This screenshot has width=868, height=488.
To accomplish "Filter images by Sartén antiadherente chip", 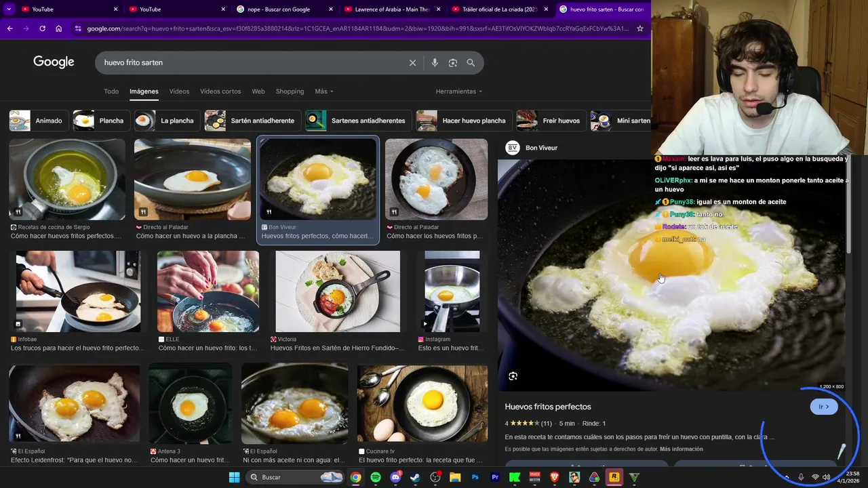I will pyautogui.click(x=252, y=121).
